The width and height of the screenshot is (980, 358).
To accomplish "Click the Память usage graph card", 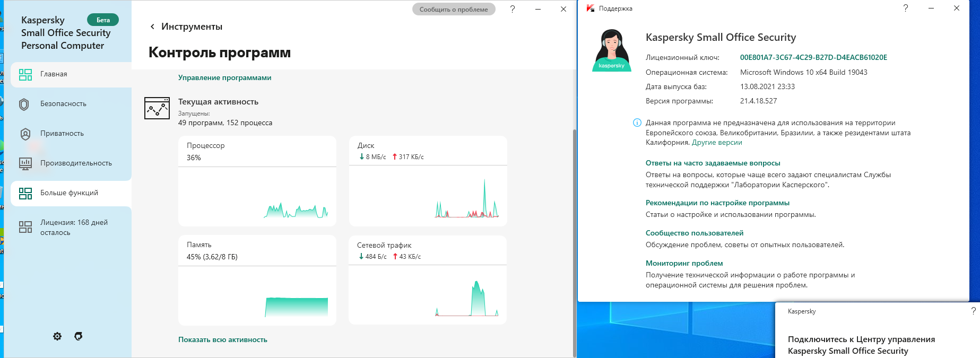I will [257, 280].
